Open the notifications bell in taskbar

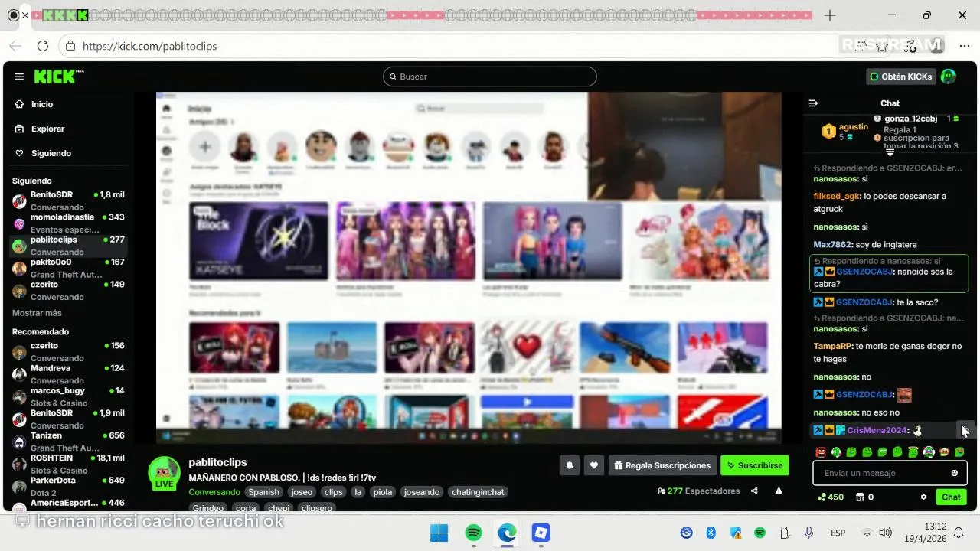[x=959, y=533]
